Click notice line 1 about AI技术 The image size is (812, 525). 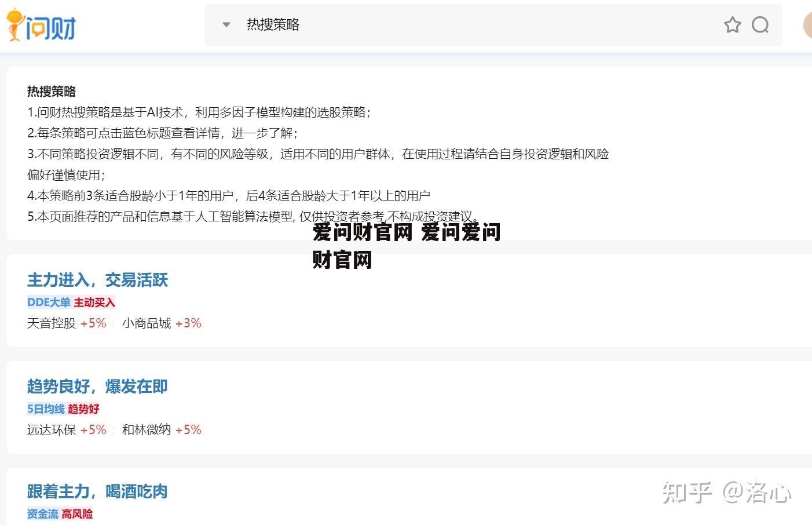pos(199,112)
